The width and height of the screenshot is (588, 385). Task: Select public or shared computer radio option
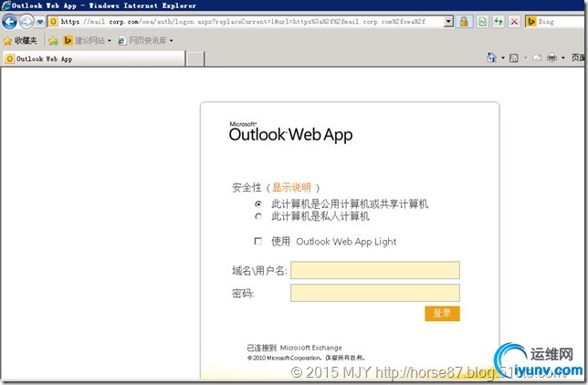pos(258,204)
